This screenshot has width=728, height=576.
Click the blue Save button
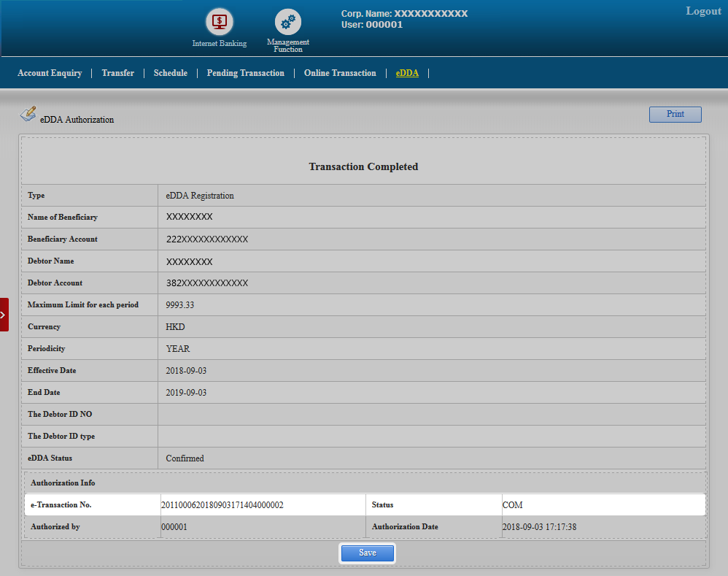point(367,553)
